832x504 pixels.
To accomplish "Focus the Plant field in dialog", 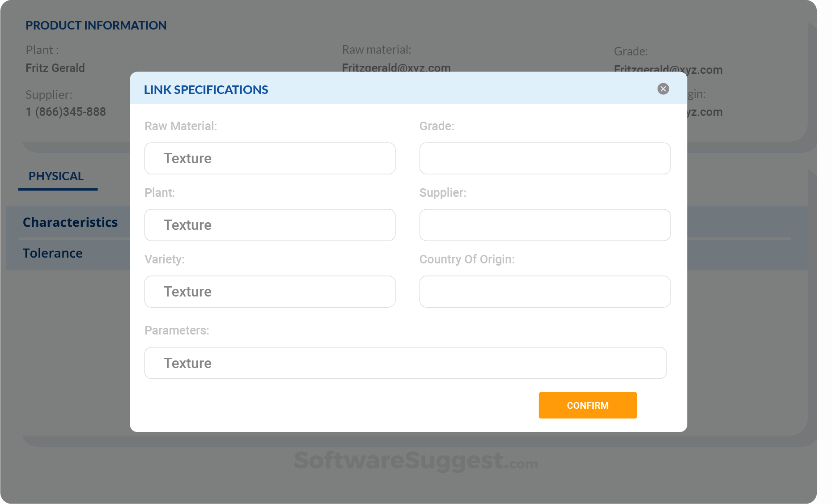I will click(x=270, y=225).
